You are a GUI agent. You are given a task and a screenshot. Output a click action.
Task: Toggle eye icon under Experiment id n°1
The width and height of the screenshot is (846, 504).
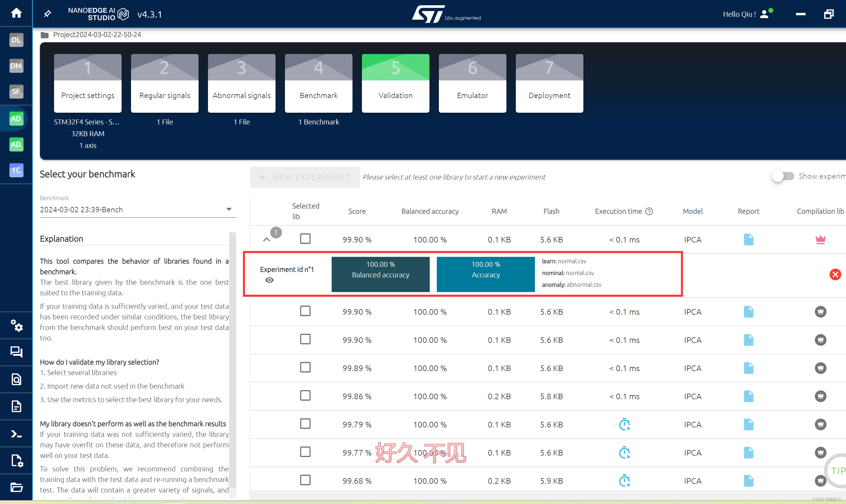point(269,280)
